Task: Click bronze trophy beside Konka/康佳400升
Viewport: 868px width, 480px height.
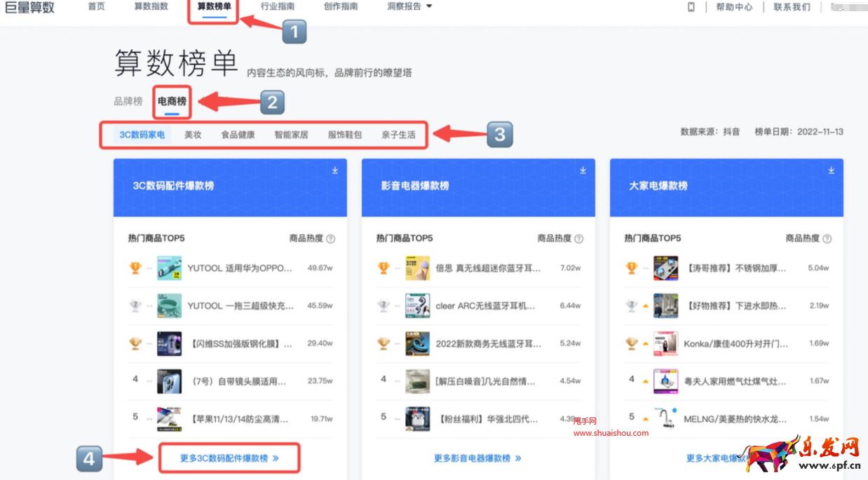Action: (x=632, y=343)
